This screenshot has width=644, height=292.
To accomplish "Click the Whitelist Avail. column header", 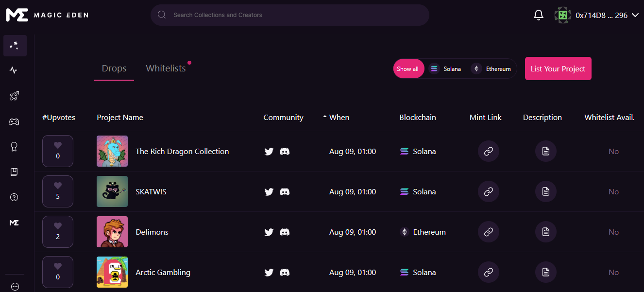I will pos(610,117).
